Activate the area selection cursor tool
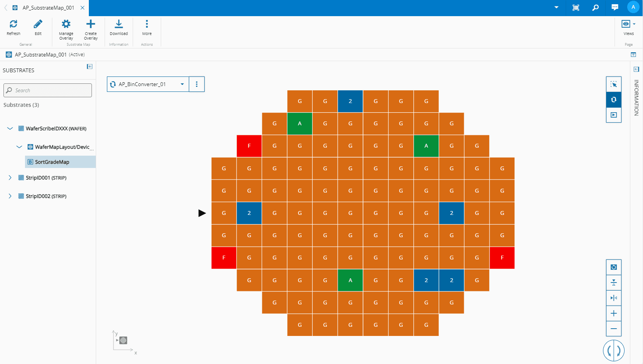 (x=614, y=84)
